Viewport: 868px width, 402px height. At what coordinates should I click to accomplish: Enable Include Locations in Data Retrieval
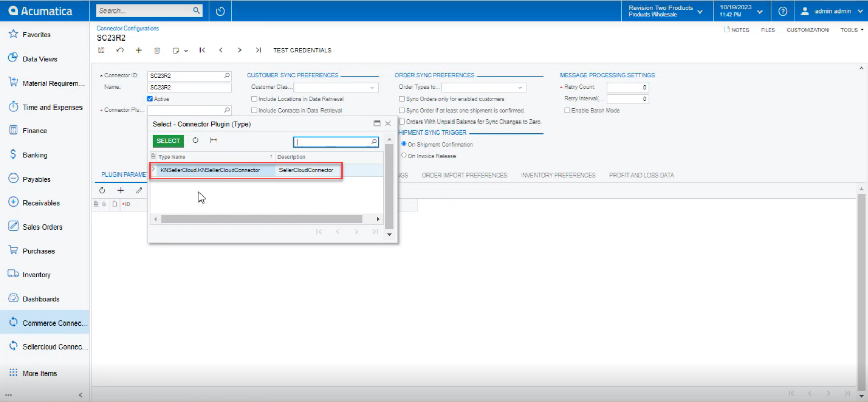tap(255, 99)
